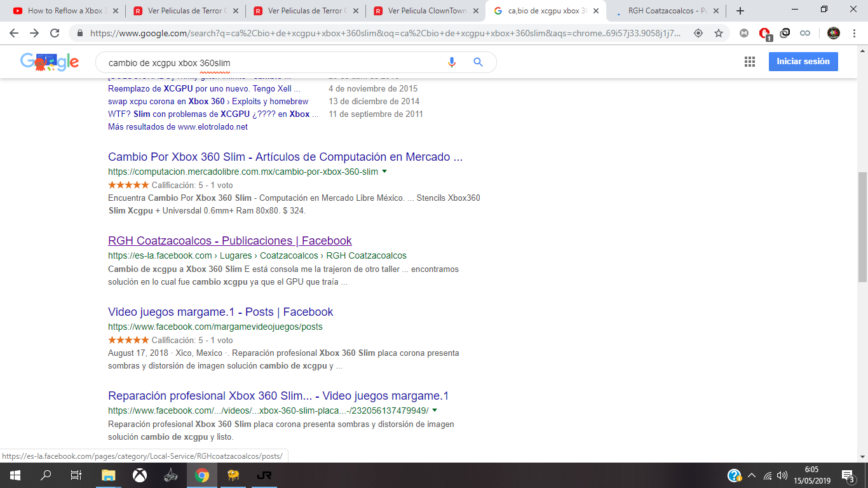868x488 pixels.
Task: Switch to the RGH Coatzacoalcos tab
Action: pyautogui.click(x=662, y=11)
